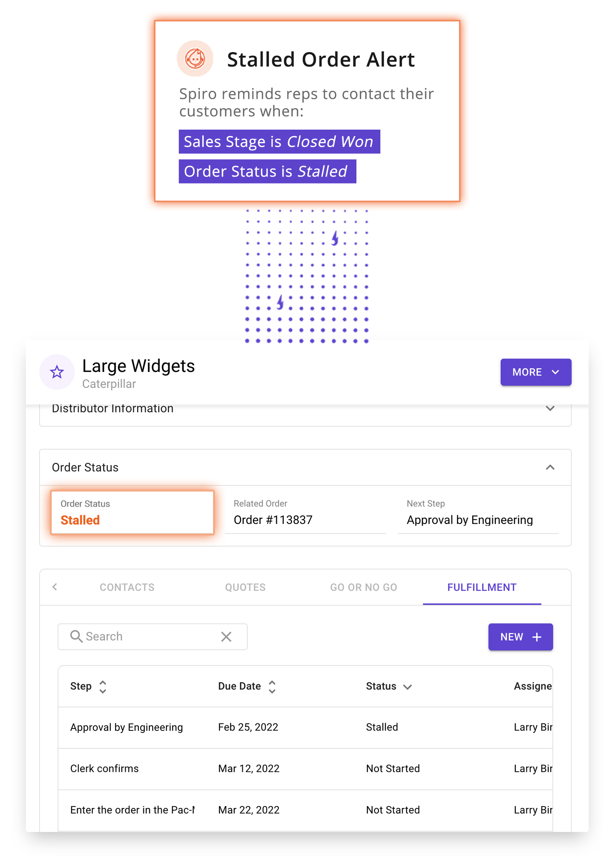The width and height of the screenshot is (616, 856).
Task: Click the Spiro assistant face icon
Action: pyautogui.click(x=195, y=58)
